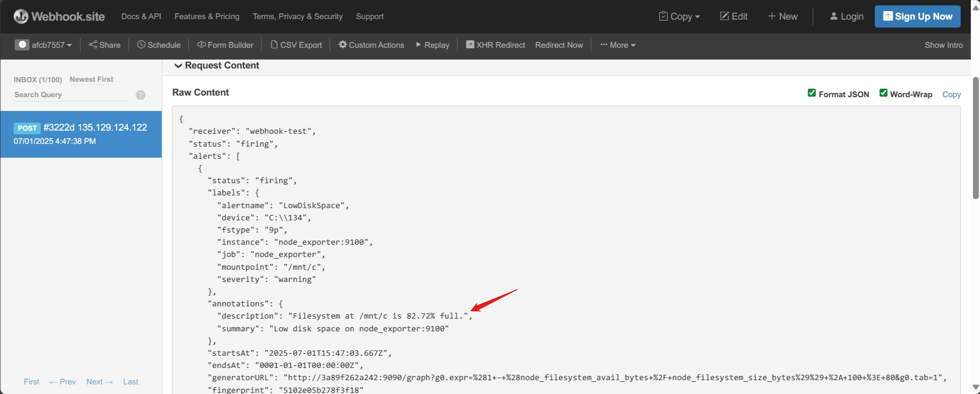
Task: Open the More dropdown menu
Action: click(x=618, y=45)
